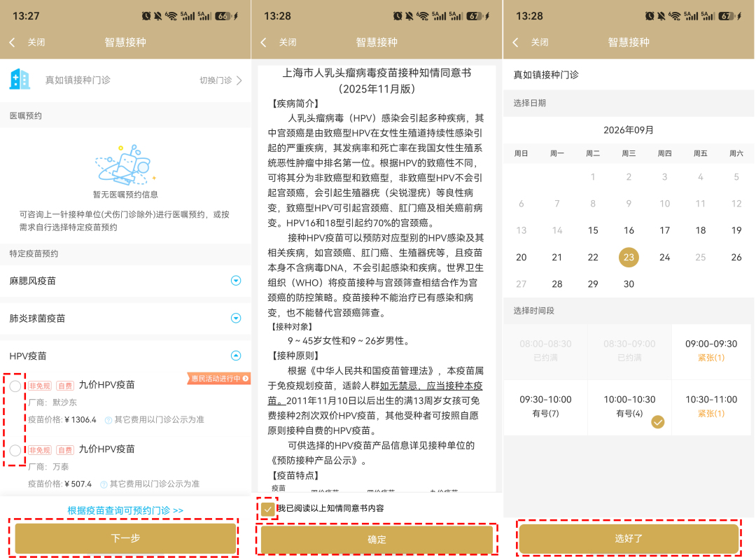The width and height of the screenshot is (756, 560).
Task: Tap the help icon beside the ¥1306.4 price
Action: coord(108,420)
